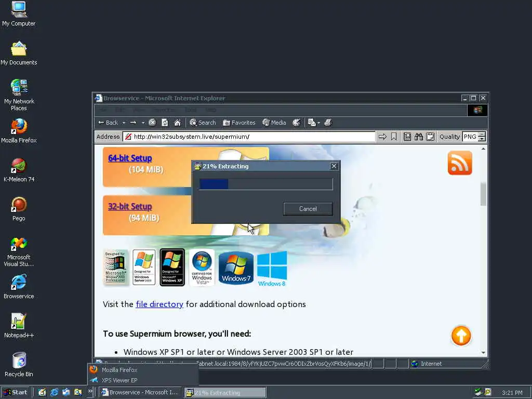Click the Windows Server 2003 badge

click(x=144, y=268)
